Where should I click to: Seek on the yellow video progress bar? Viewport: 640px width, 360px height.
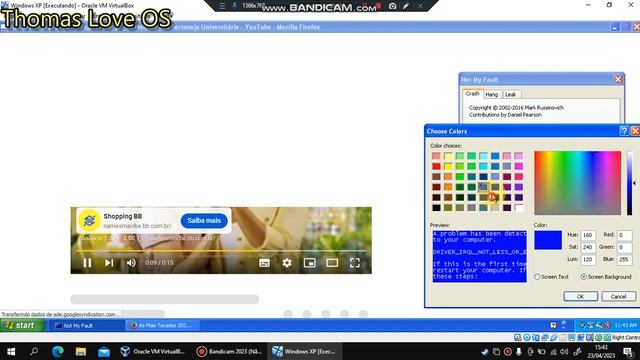coord(221,250)
